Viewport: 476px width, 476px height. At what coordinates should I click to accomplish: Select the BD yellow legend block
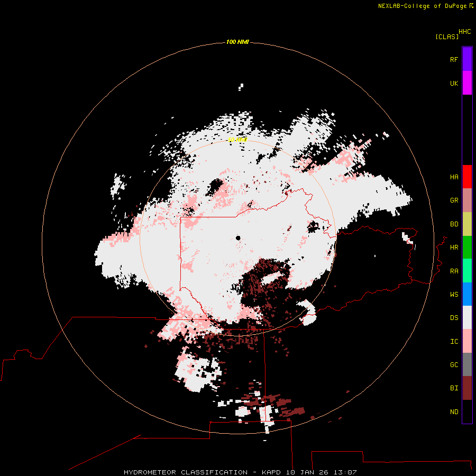(467, 224)
